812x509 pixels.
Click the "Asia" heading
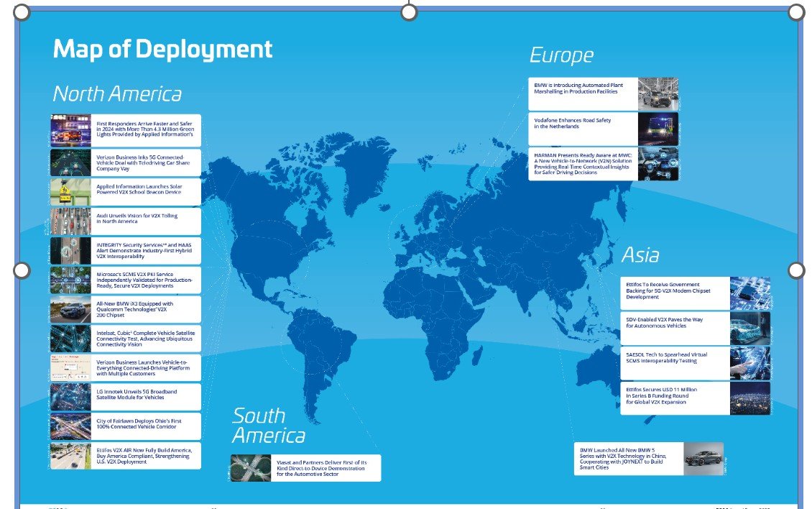point(640,255)
